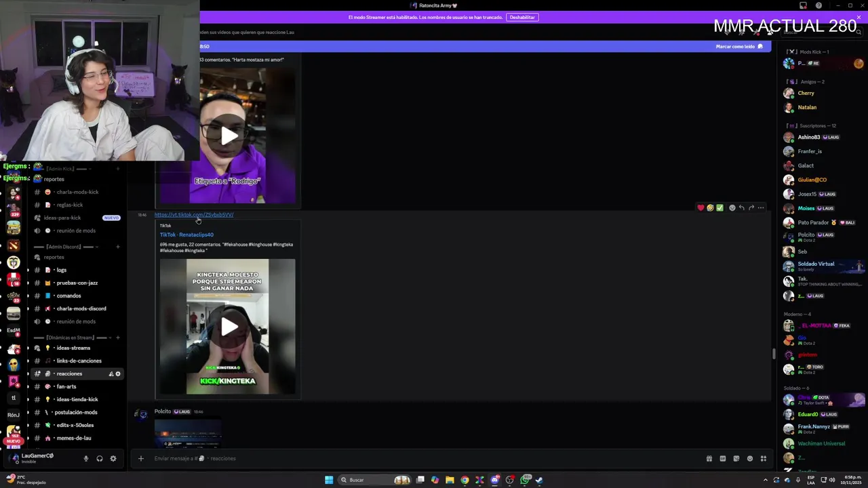Screen dimensions: 868x488
Task: Open the gift icon in the message bar
Action: [x=709, y=458]
